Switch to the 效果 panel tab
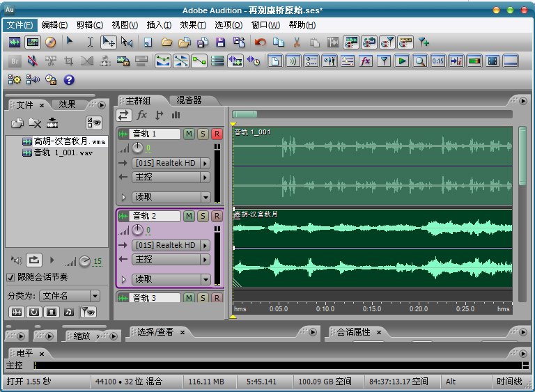This screenshot has height=392, width=535. point(67,104)
